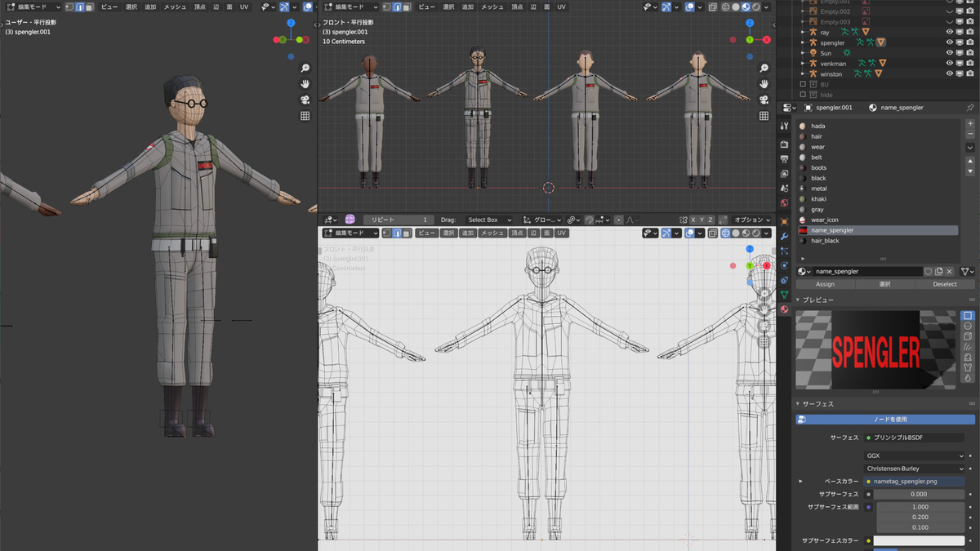The width and height of the screenshot is (980, 551).
Task: Open オプション dropdown in tool settings
Action: (751, 220)
